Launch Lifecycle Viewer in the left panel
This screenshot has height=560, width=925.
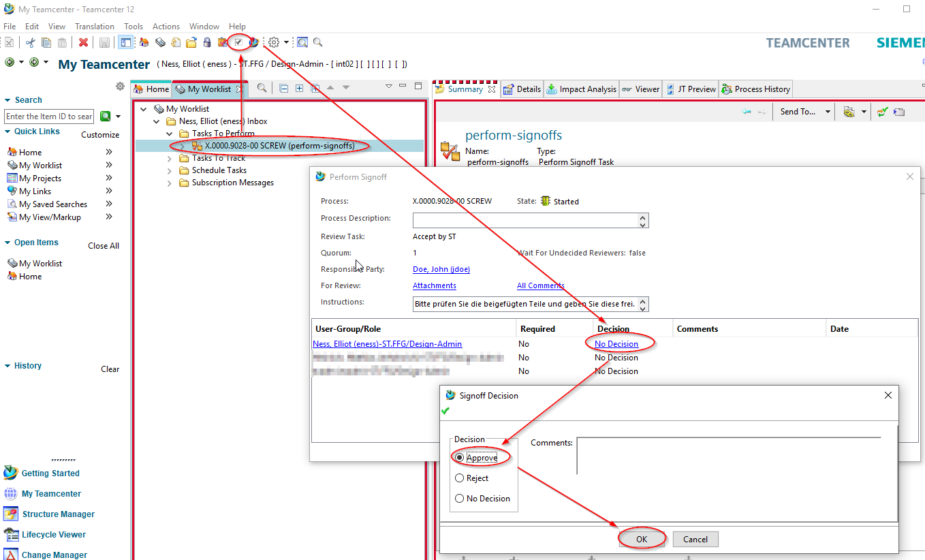(54, 535)
